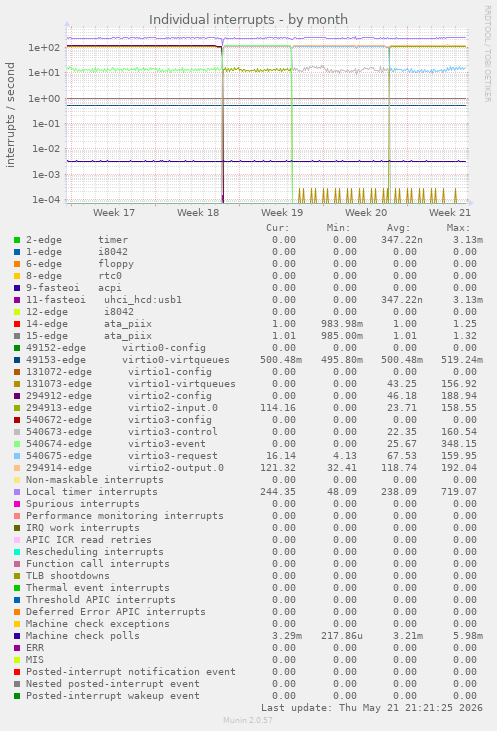Click the virtio0-virtqueues legend label

click(x=176, y=360)
